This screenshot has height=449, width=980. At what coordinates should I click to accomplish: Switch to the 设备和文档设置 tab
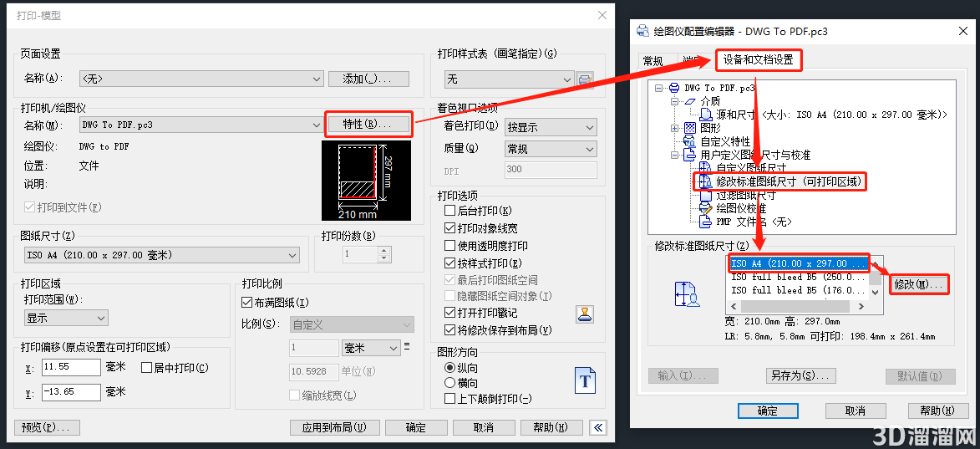click(758, 60)
